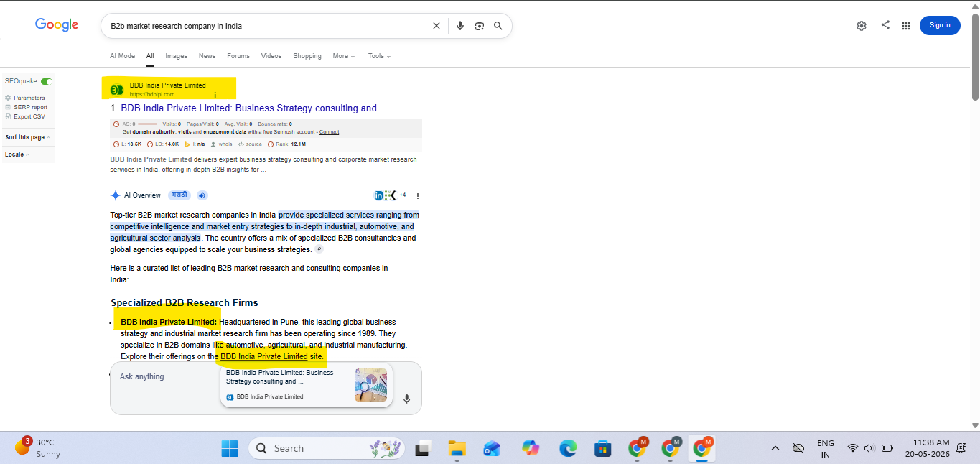Click the Windows taskbar Search box
Screen dimensions: 980x464
(x=327, y=448)
